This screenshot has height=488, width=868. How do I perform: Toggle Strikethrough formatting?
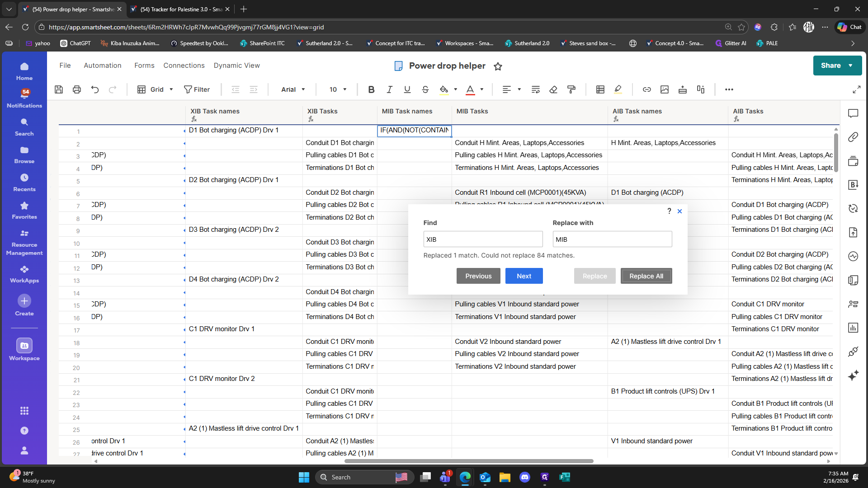[x=425, y=89]
